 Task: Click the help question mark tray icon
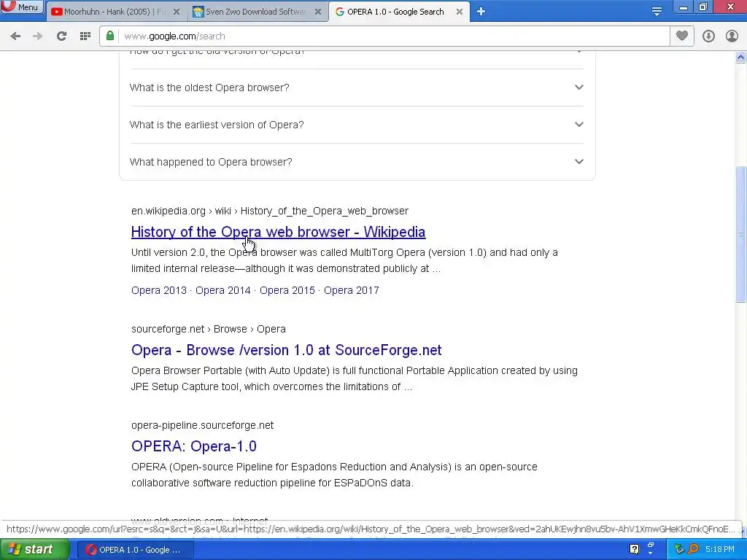pyautogui.click(x=634, y=549)
